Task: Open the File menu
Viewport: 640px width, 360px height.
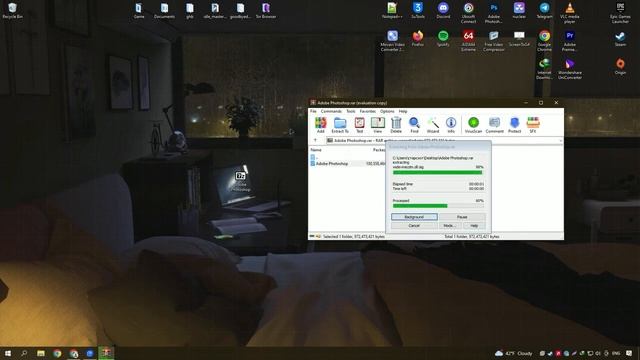Action: [x=313, y=111]
